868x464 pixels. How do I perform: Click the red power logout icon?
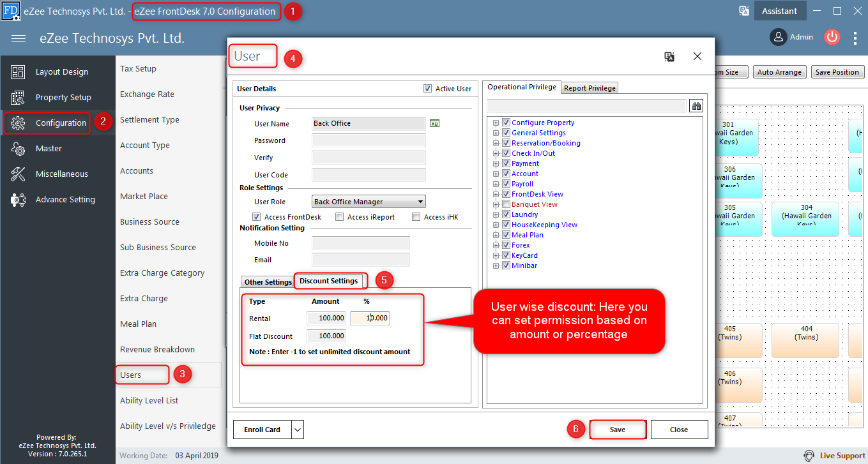(832, 37)
